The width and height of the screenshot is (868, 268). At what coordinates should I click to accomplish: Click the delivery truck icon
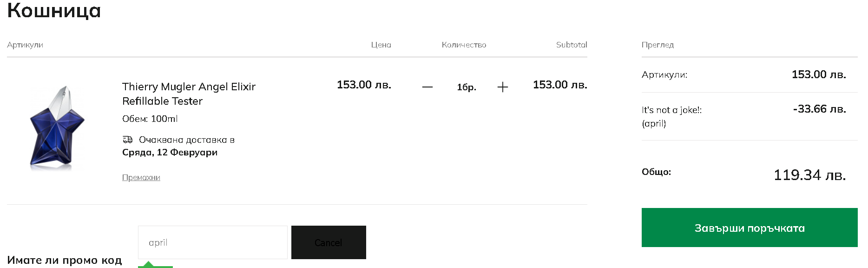point(127,140)
